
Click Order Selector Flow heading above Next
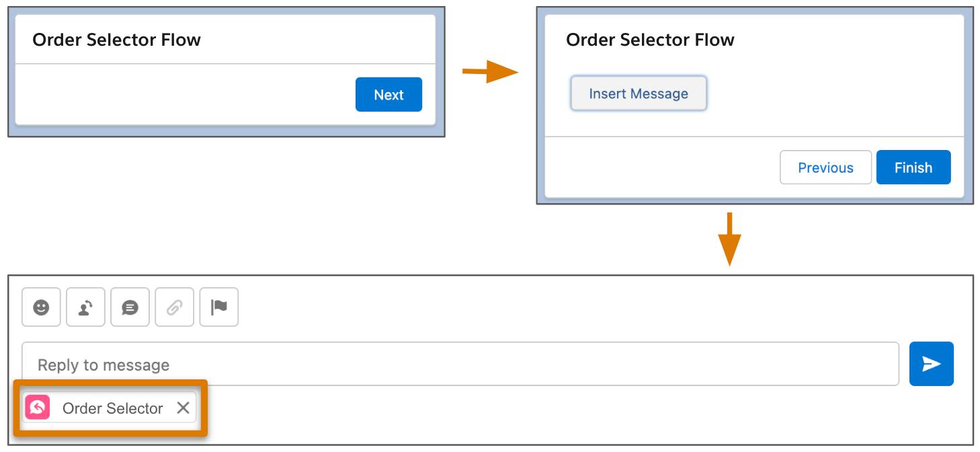pyautogui.click(x=116, y=40)
